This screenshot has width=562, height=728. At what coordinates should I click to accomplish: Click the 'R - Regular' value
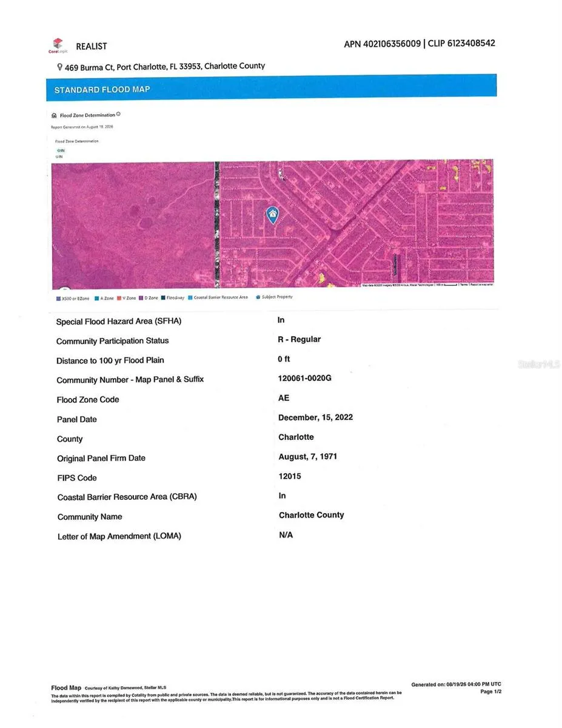click(299, 339)
